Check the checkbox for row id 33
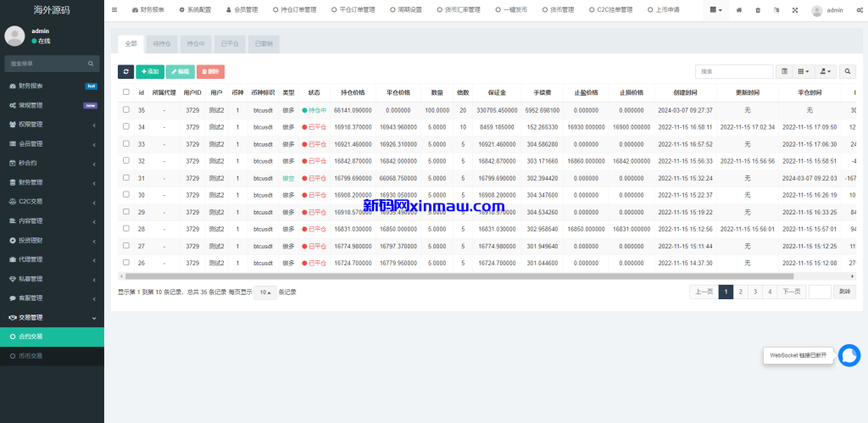 (126, 143)
